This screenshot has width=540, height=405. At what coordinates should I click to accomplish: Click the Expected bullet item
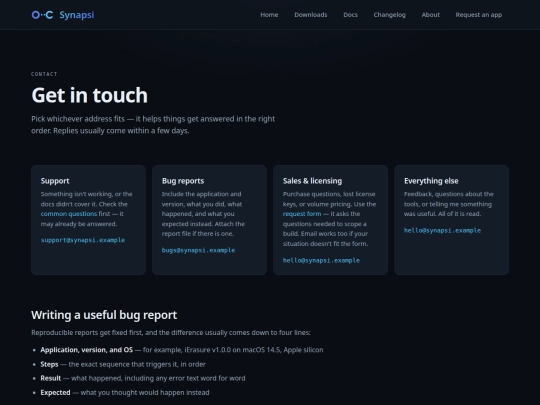point(125,393)
